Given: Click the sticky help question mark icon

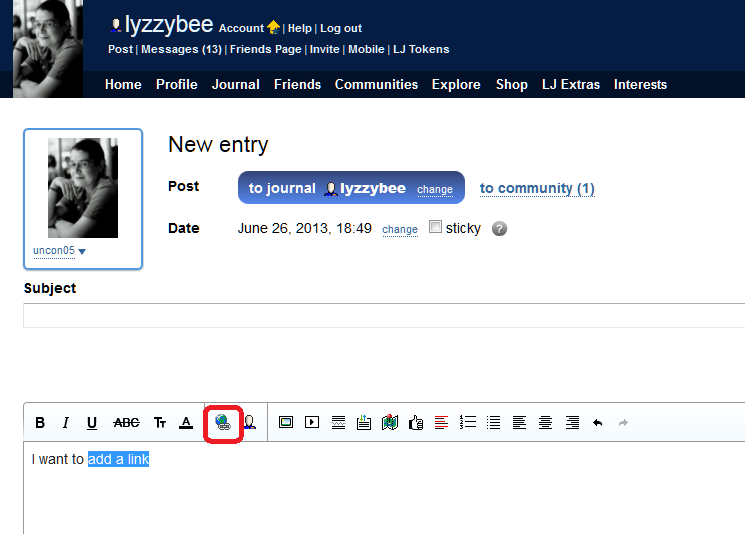Looking at the screenshot, I should 500,228.
